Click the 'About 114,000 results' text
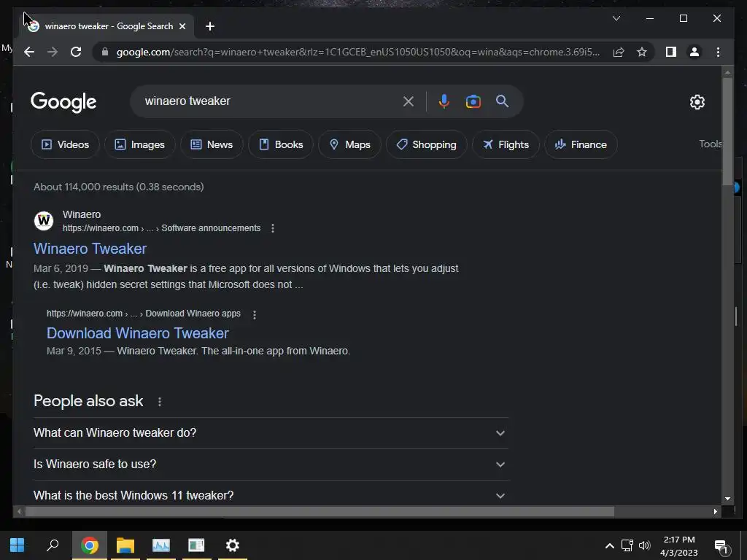 pyautogui.click(x=119, y=187)
